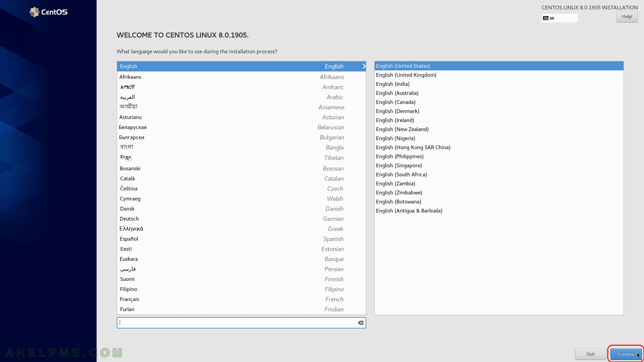
Task: Select Ελληνικά (Greek) language
Action: point(241,229)
